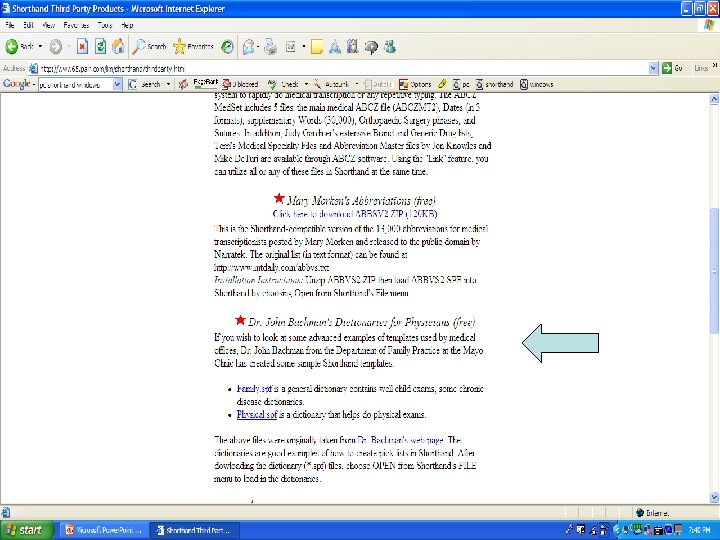The height and width of the screenshot is (540, 720).
Task: Click the 'Mary Morken's Abbreviations (free)' heading
Action: (361, 201)
